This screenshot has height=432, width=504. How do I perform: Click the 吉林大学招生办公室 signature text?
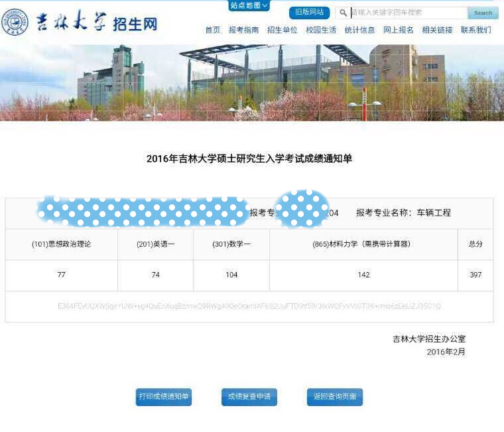coord(429,338)
